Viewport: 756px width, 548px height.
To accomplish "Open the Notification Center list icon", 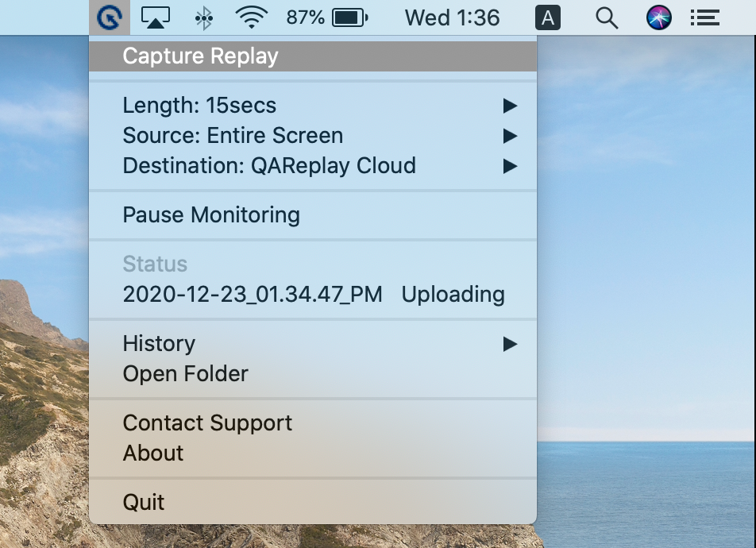I will tap(704, 17).
